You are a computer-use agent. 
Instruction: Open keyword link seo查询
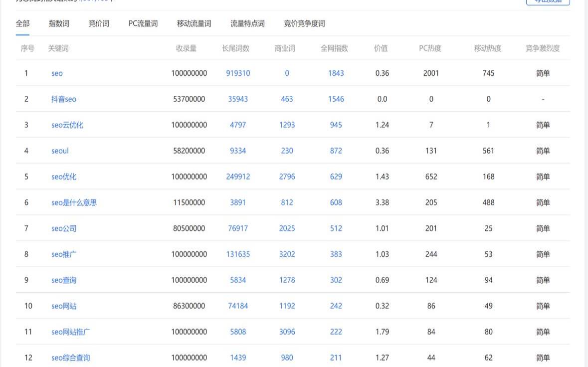pos(64,280)
